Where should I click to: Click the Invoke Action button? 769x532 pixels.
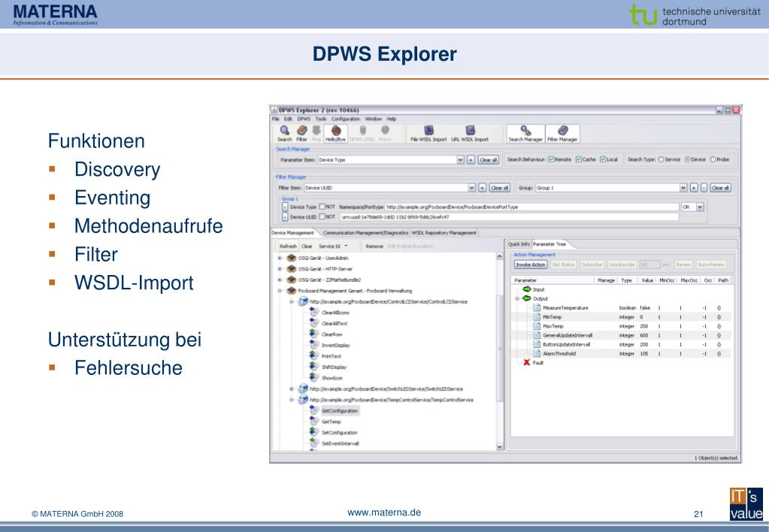tap(530, 264)
